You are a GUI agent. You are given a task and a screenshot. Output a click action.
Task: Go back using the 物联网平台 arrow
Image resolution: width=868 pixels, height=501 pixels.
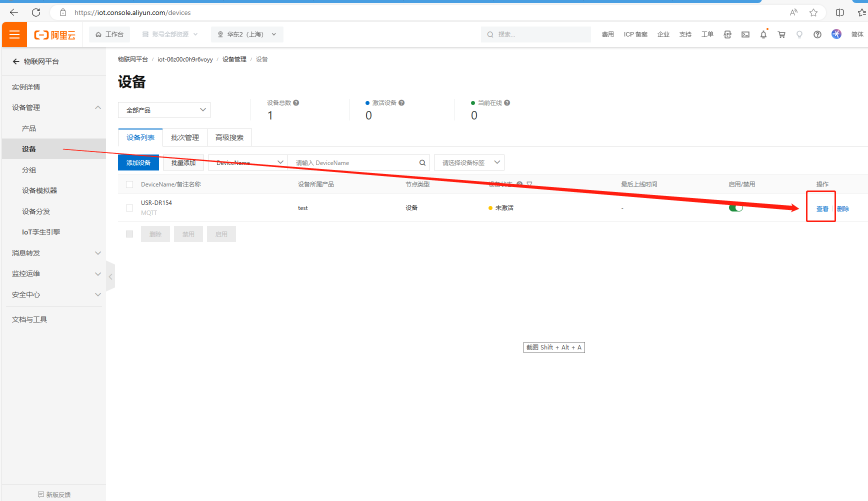pyautogui.click(x=16, y=61)
